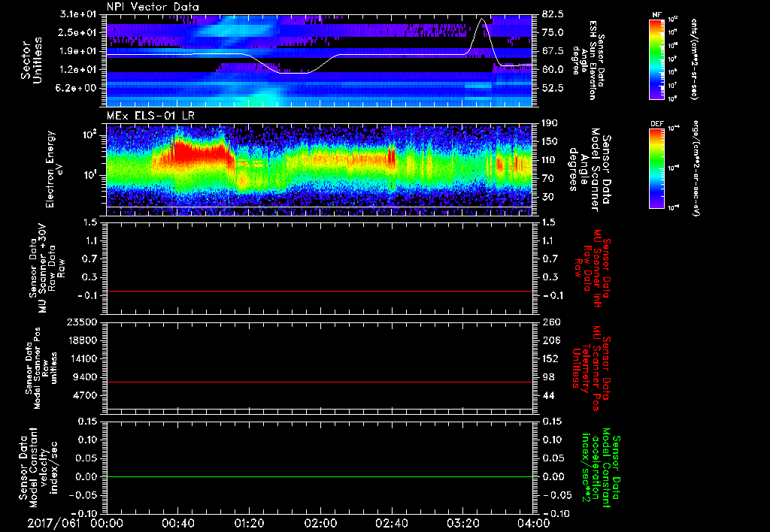Click the red Model Scanner Pos line
Screen dimensions: 770x532
click(320, 382)
